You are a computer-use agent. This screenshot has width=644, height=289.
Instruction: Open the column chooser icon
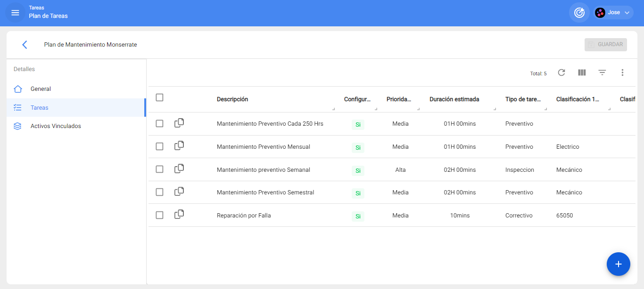pos(582,72)
